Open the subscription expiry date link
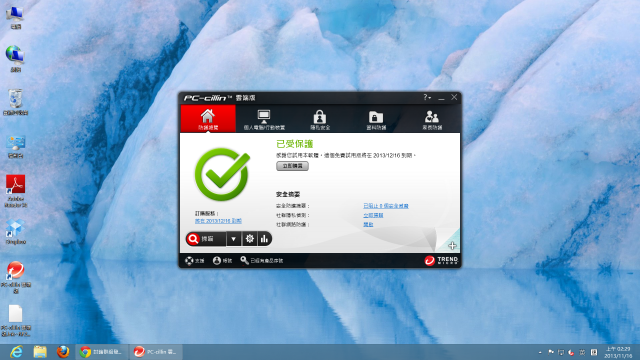640x360 pixels. pos(218,221)
